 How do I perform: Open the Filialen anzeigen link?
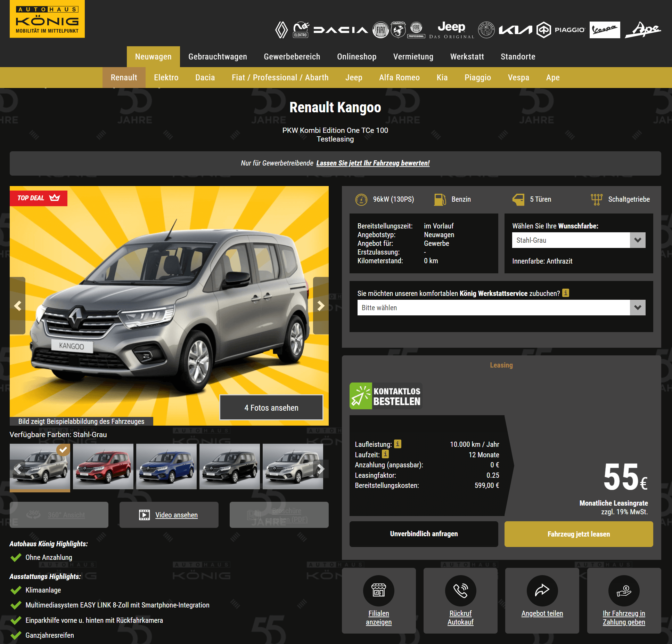pos(379,618)
